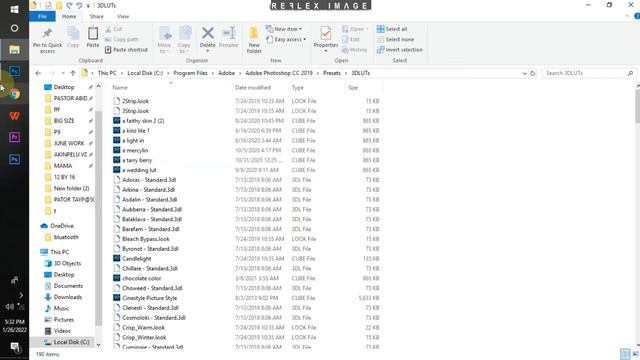This screenshot has width=640, height=360.
Task: Click the Rename icon
Action: point(229,33)
